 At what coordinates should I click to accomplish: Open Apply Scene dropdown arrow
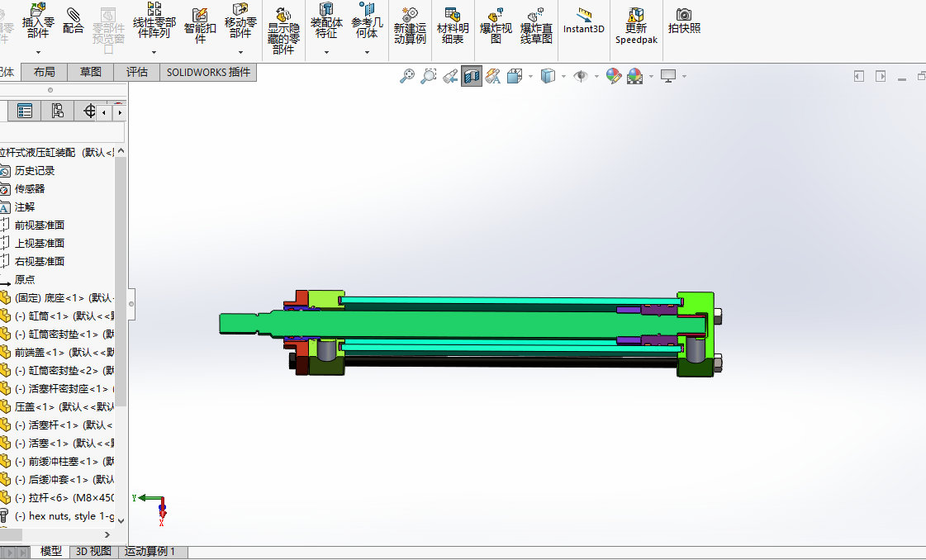(651, 76)
